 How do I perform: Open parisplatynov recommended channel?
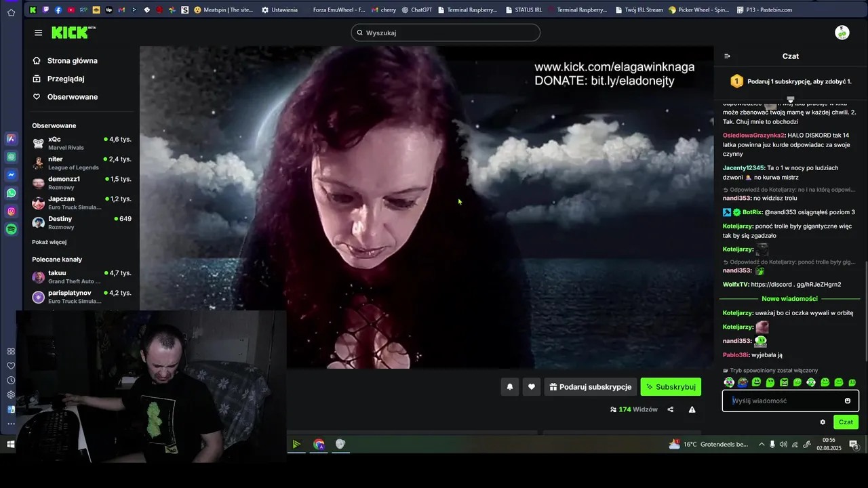[x=81, y=297]
